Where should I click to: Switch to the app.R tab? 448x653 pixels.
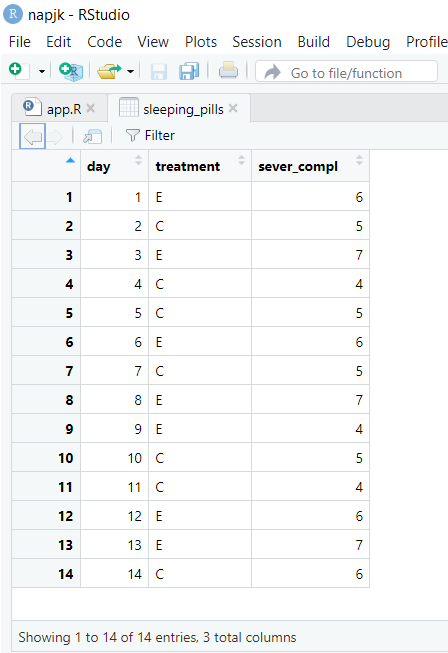pyautogui.click(x=60, y=109)
